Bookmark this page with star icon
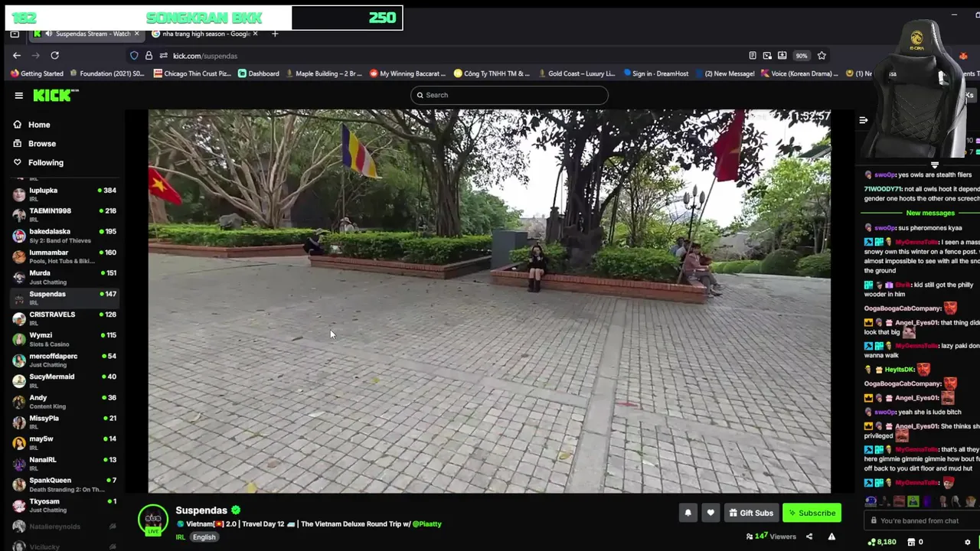 coord(822,55)
